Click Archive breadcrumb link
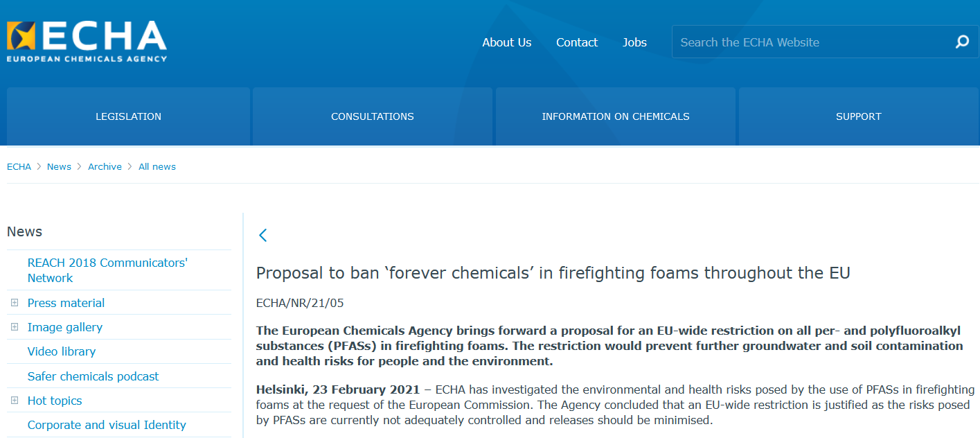 pyautogui.click(x=105, y=166)
